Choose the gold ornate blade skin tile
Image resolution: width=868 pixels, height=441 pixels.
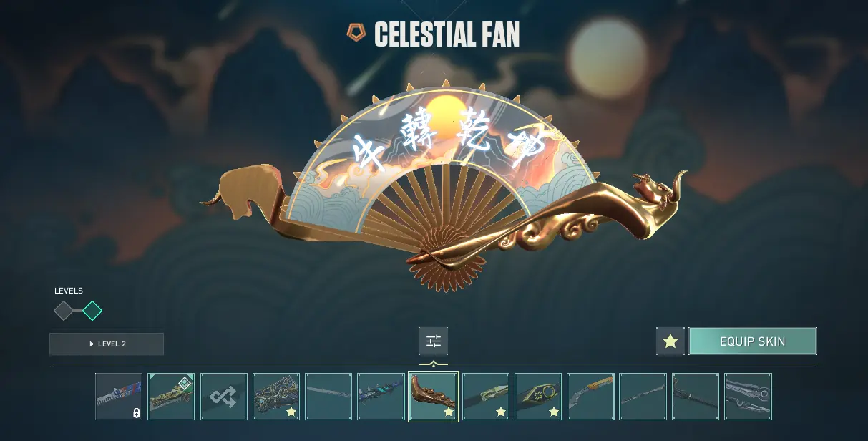(171, 397)
